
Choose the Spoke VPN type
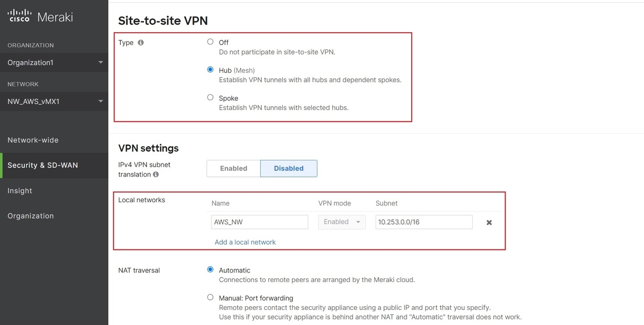point(210,98)
